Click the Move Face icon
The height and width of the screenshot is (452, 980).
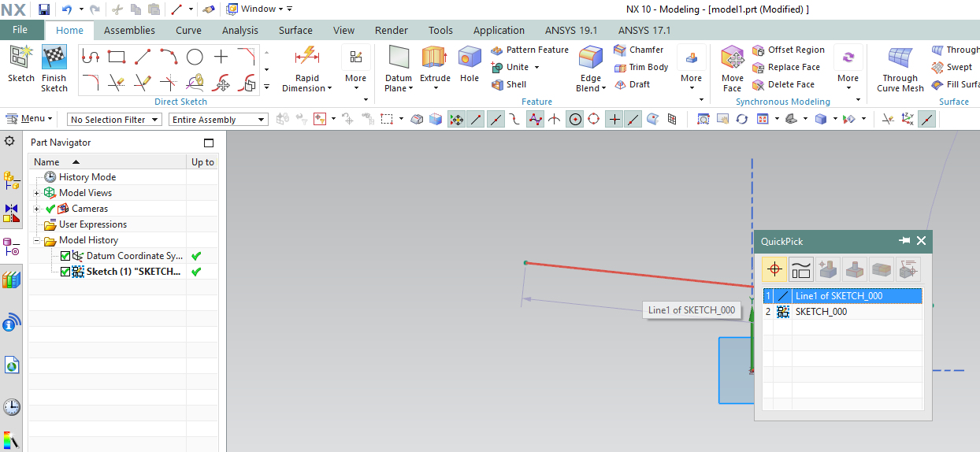(x=733, y=57)
